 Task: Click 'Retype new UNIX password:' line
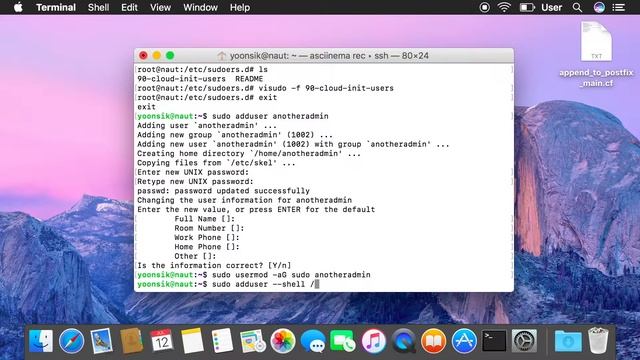195,182
